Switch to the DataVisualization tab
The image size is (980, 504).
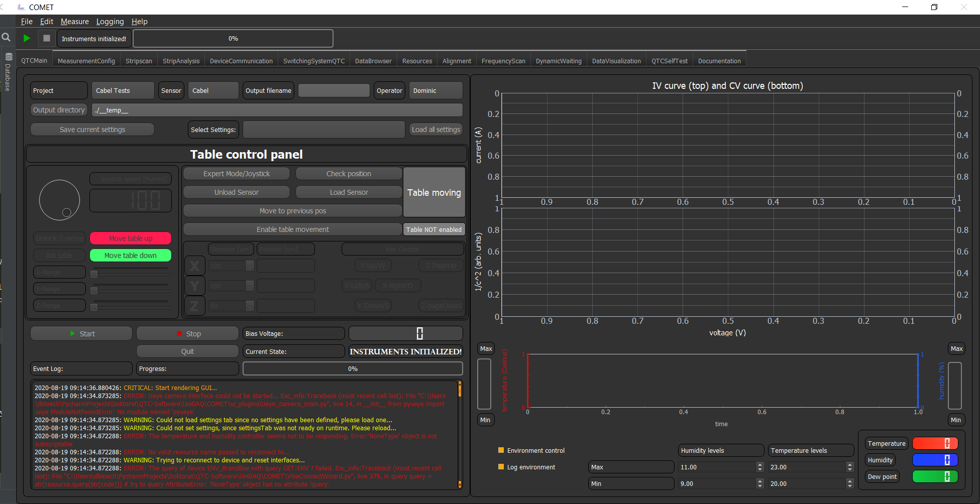click(616, 61)
